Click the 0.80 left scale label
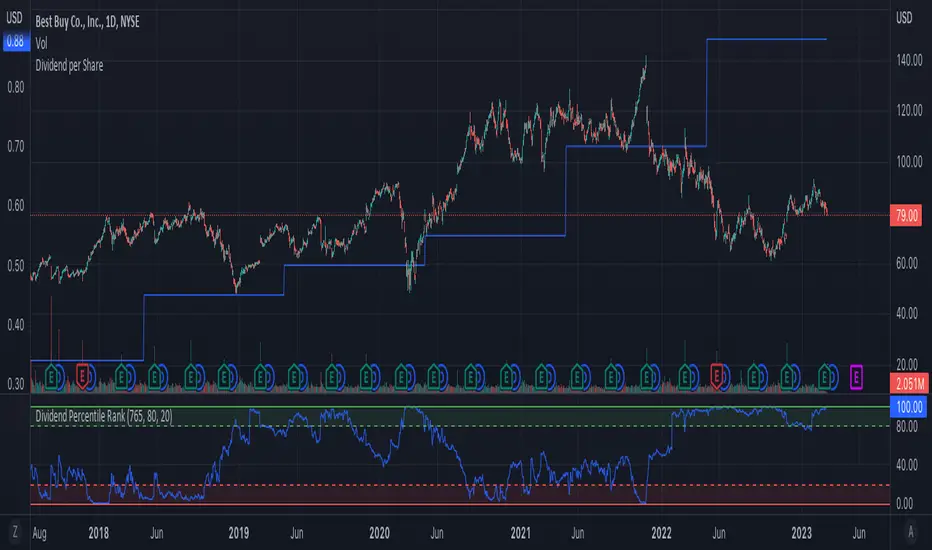Image resolution: width=932 pixels, height=550 pixels. point(16,87)
